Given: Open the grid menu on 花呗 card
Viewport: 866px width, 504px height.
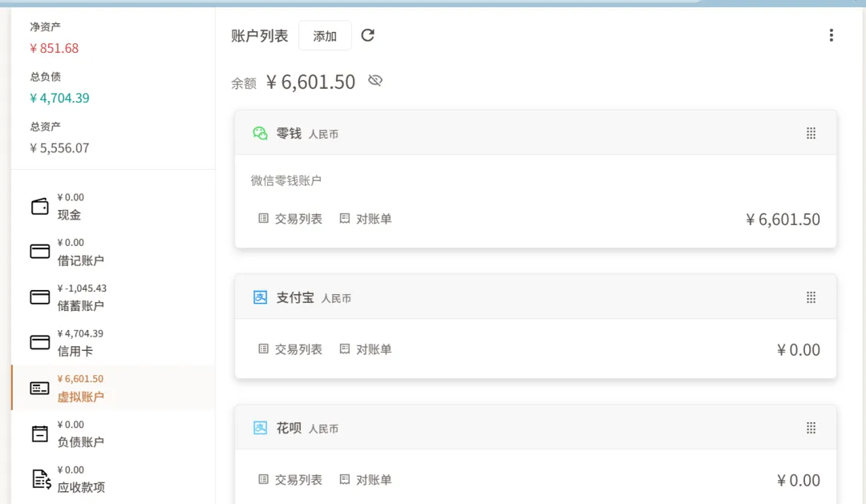Looking at the screenshot, I should [811, 428].
